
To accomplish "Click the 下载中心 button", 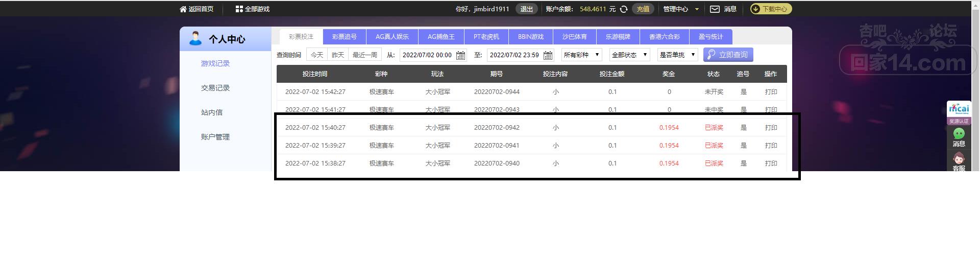I will (x=771, y=9).
